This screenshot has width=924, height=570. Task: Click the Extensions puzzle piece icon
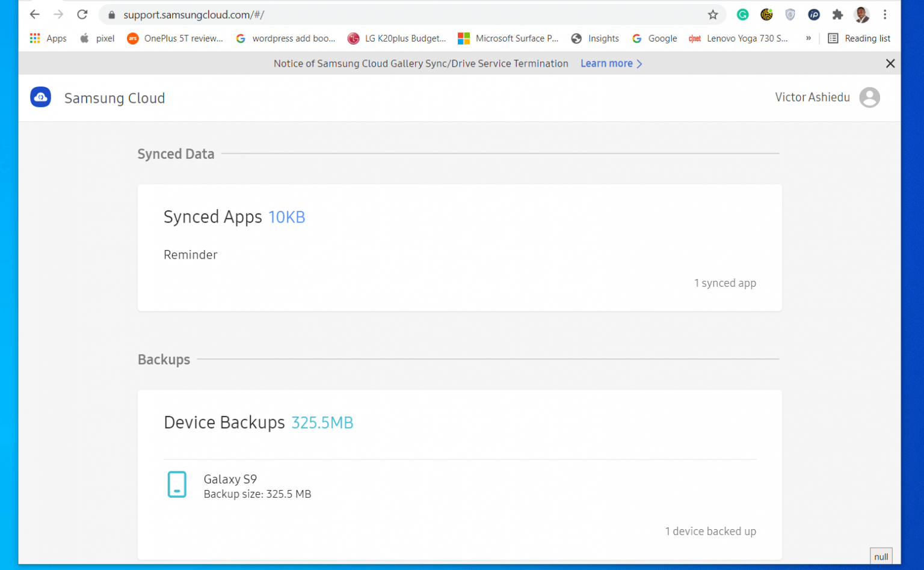(838, 14)
